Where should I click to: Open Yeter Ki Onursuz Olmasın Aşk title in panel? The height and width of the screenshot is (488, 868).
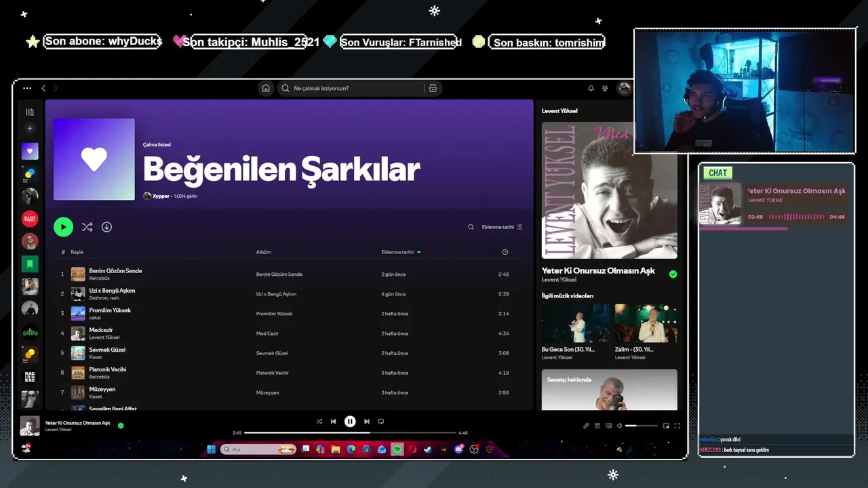[598, 270]
